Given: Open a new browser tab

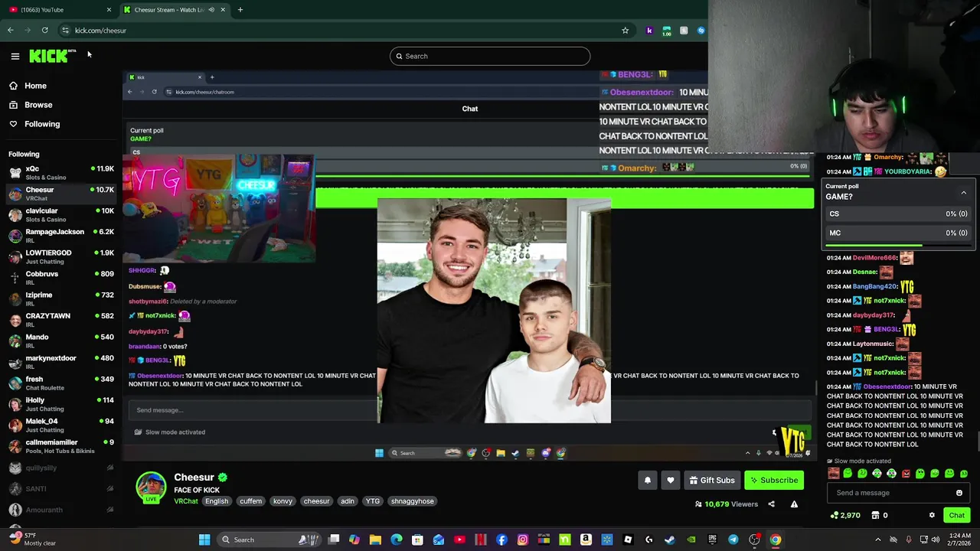Looking at the screenshot, I should point(240,10).
